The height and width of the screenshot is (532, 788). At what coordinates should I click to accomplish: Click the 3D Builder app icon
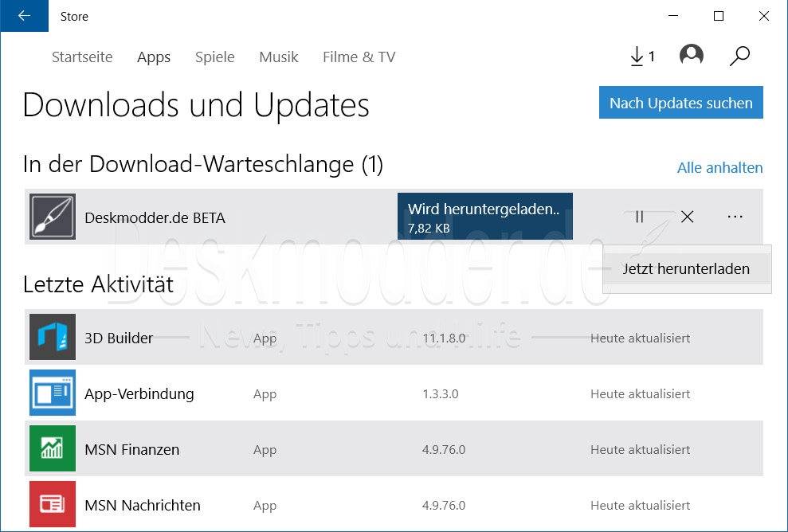tap(53, 337)
